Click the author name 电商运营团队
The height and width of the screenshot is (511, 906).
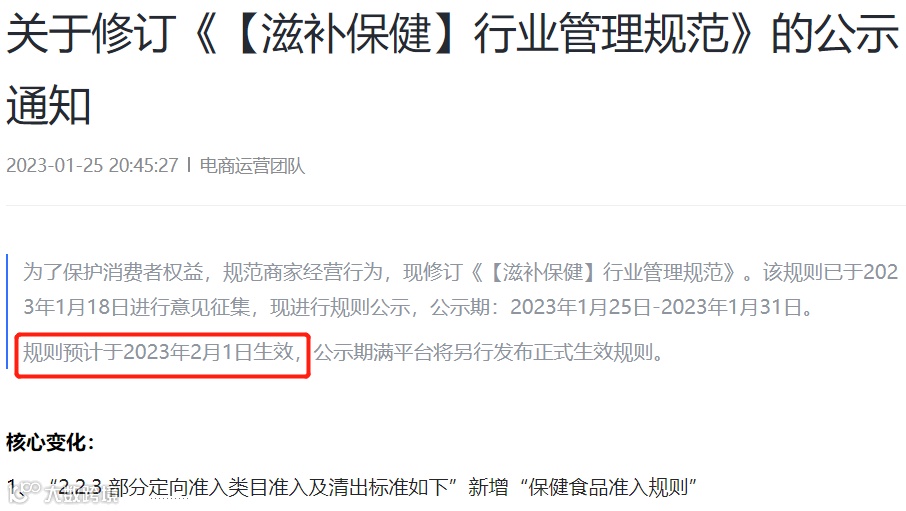point(253,166)
